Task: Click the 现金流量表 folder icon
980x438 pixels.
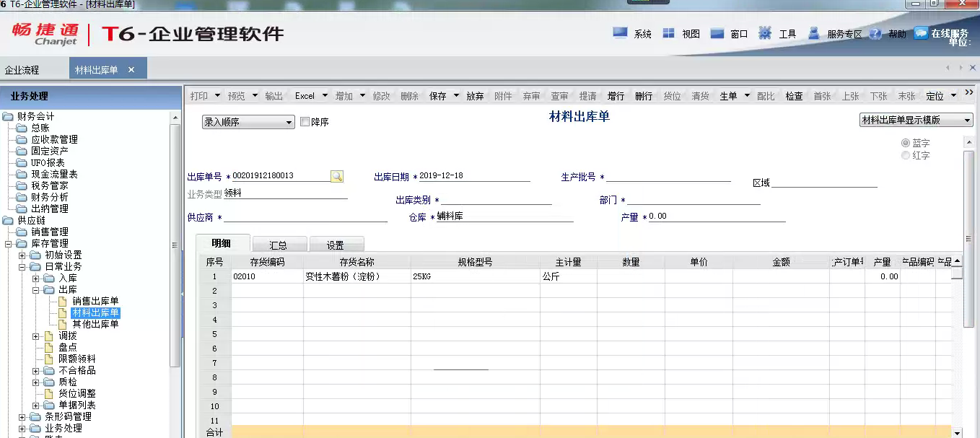Action: (22, 174)
